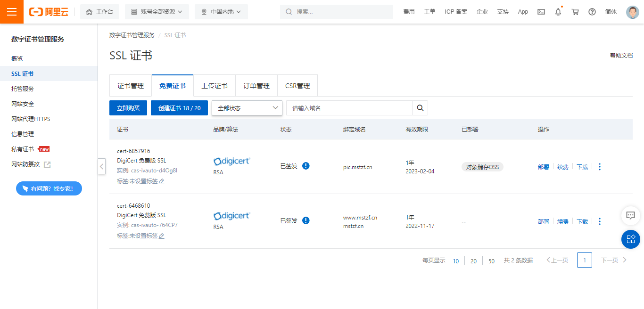Open the hamburger main menu
The width and height of the screenshot is (644, 309).
(x=11, y=12)
